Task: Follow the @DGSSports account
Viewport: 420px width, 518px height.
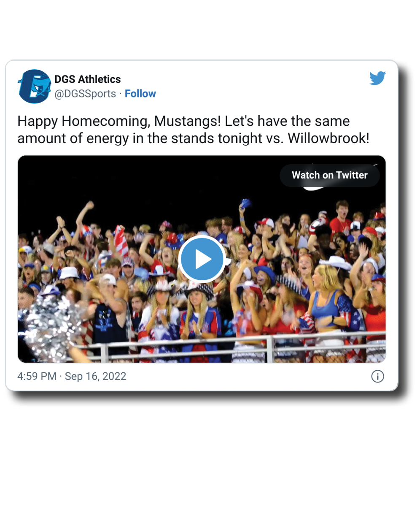Action: coord(140,94)
